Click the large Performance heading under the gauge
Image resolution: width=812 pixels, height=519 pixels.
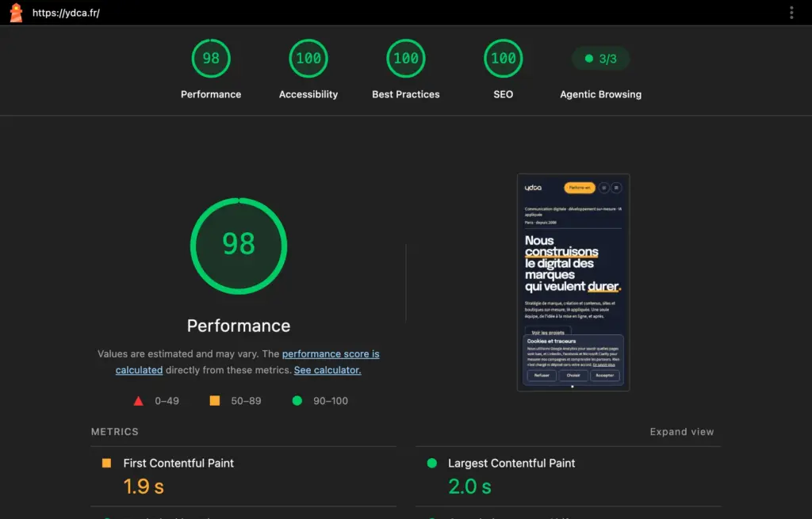point(239,326)
